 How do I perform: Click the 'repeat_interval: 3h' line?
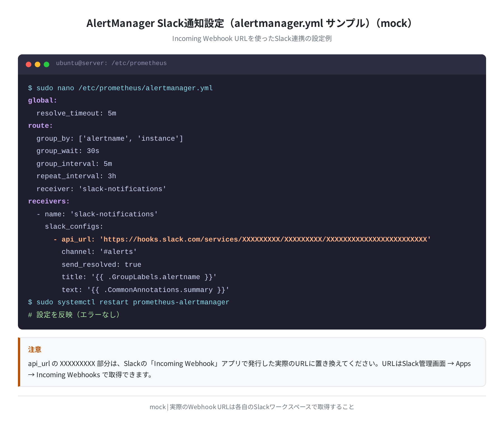[76, 176]
